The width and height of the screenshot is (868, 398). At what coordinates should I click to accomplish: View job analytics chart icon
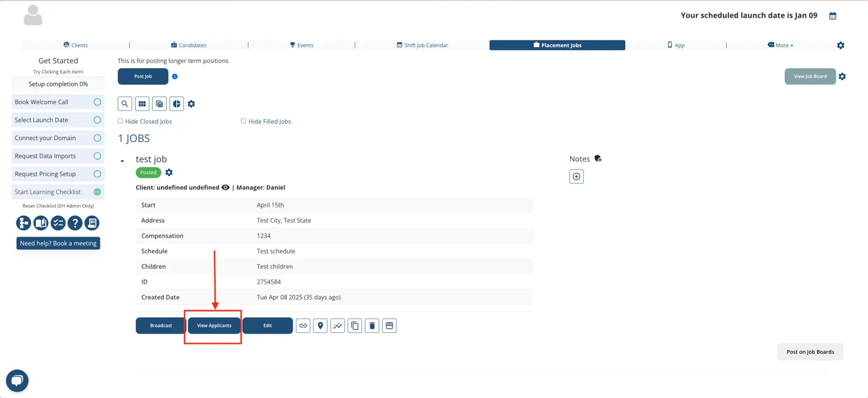click(337, 325)
